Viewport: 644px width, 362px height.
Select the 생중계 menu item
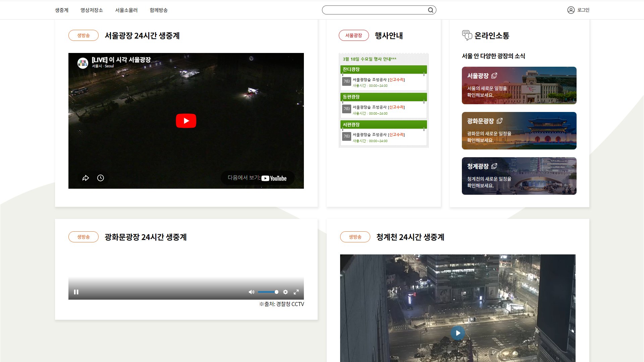(x=62, y=10)
